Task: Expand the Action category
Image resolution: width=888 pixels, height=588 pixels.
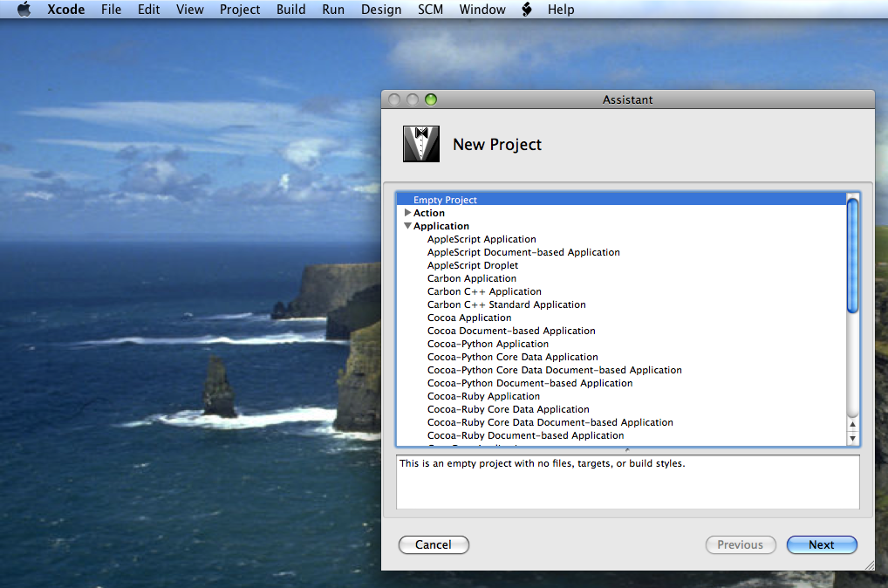Action: coord(407,213)
